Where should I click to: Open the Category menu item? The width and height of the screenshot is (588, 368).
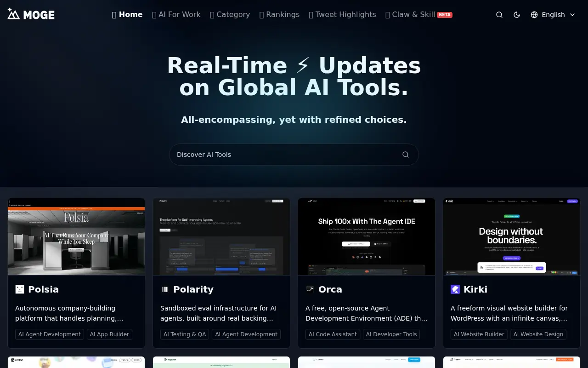[230, 15]
